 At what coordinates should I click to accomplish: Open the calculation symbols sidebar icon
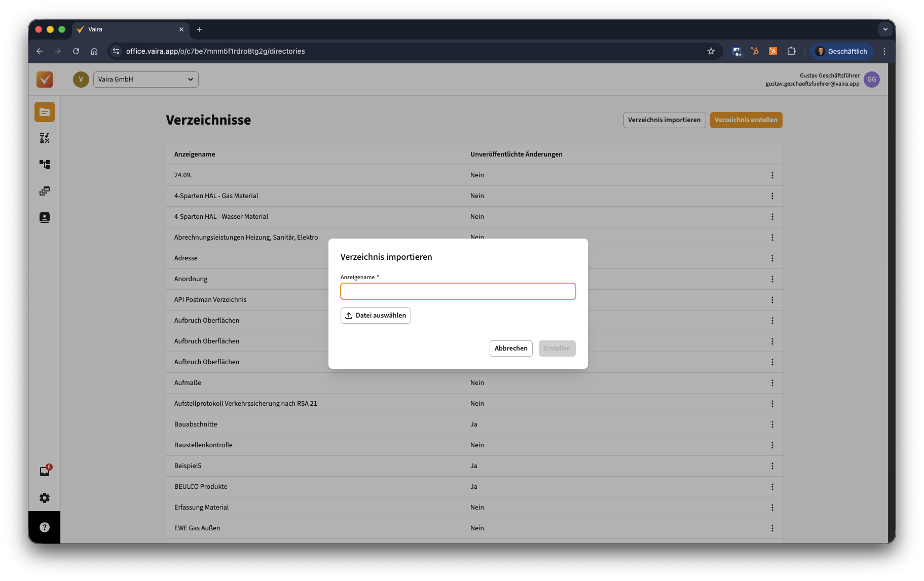(x=45, y=138)
